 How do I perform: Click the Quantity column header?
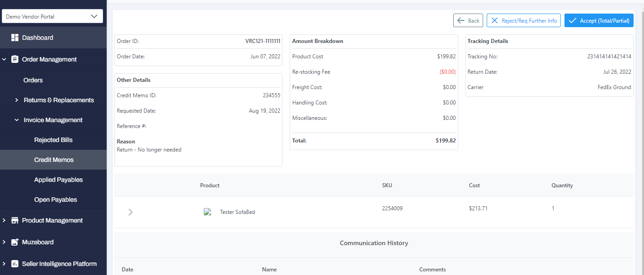[562, 185]
